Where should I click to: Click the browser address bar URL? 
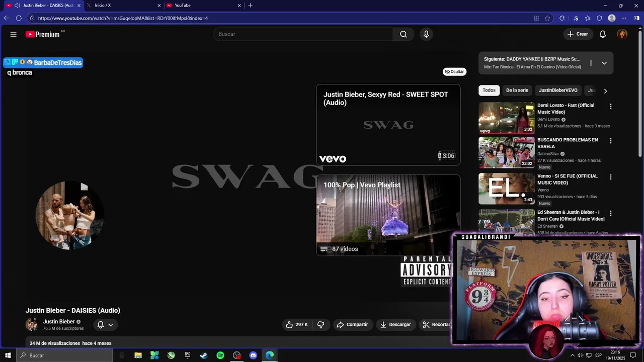coord(123,18)
